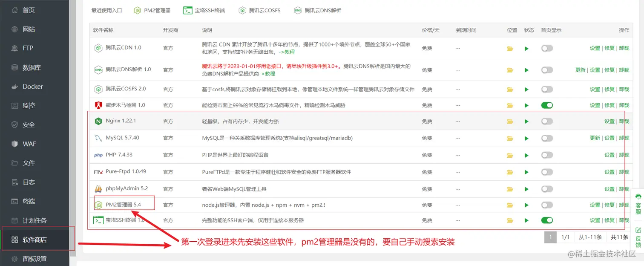The image size is (644, 266).
Task: Turn off homepage display for 宝塔SSH终端
Action: 547,220
